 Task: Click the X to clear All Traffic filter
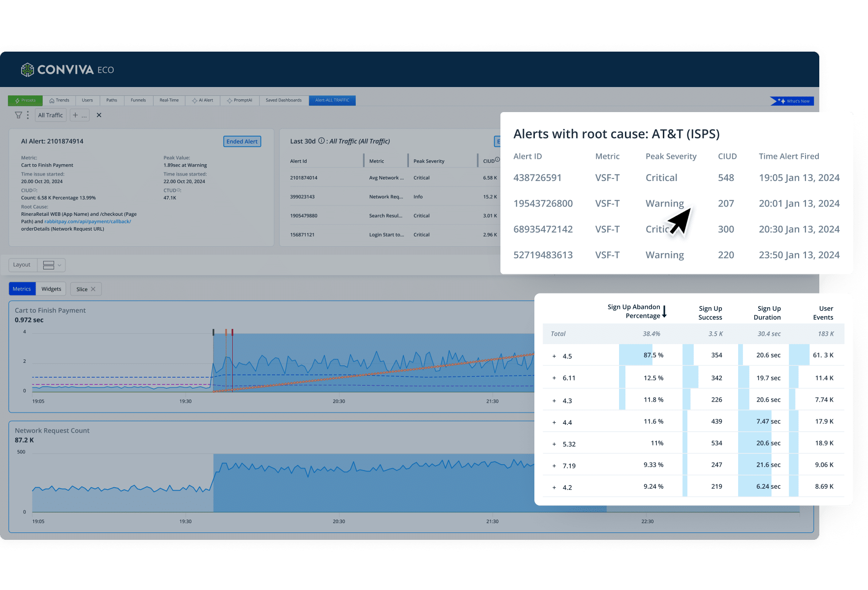99,115
